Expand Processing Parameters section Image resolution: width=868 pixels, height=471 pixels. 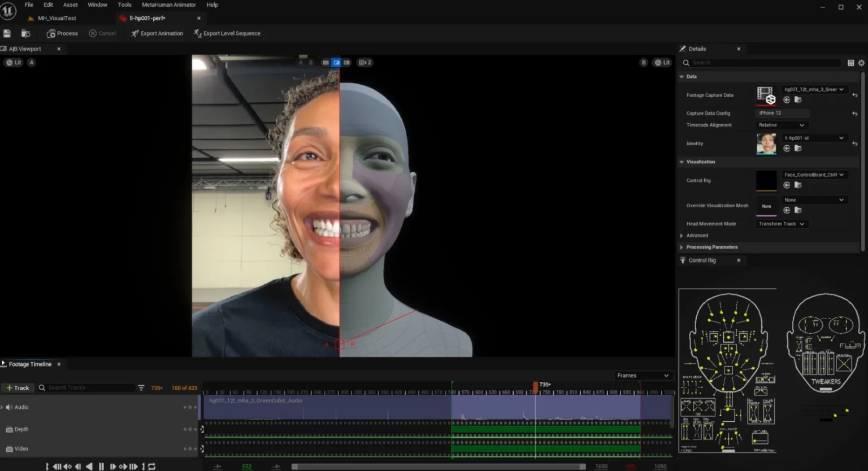click(x=682, y=247)
